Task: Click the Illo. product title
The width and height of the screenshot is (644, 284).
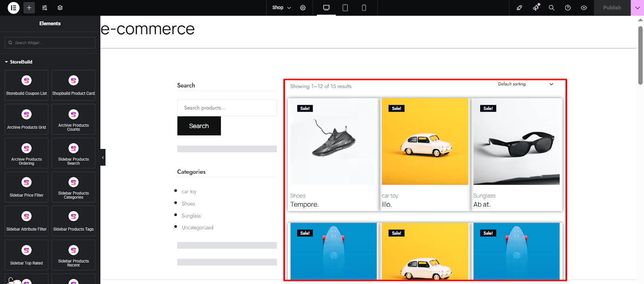Action: click(387, 205)
